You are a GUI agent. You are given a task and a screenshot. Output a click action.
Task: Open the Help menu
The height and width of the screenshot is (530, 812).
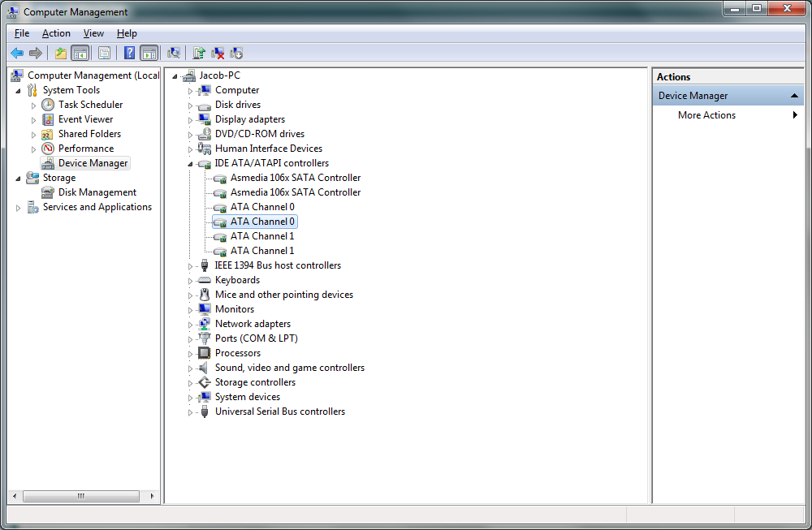[x=127, y=33]
